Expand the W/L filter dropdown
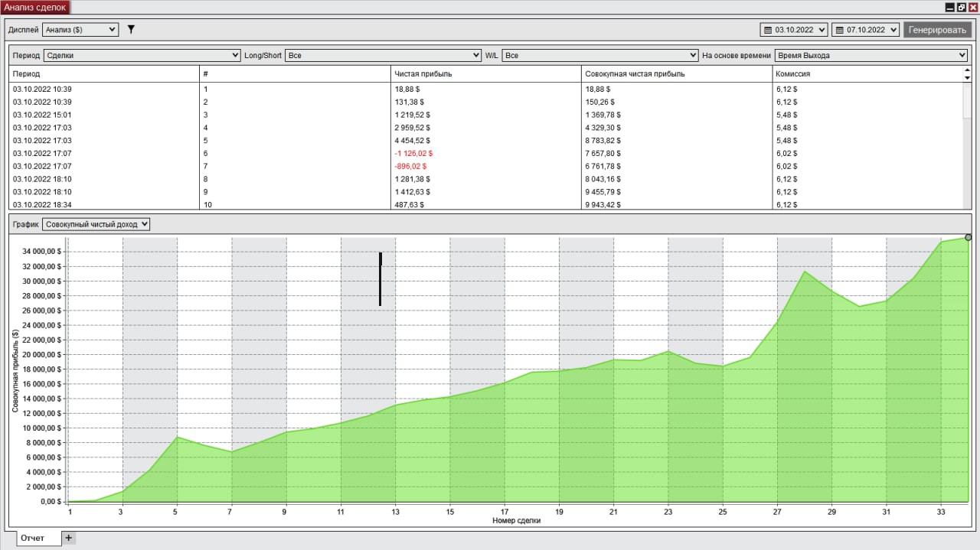The width and height of the screenshot is (980, 550). pyautogui.click(x=600, y=55)
